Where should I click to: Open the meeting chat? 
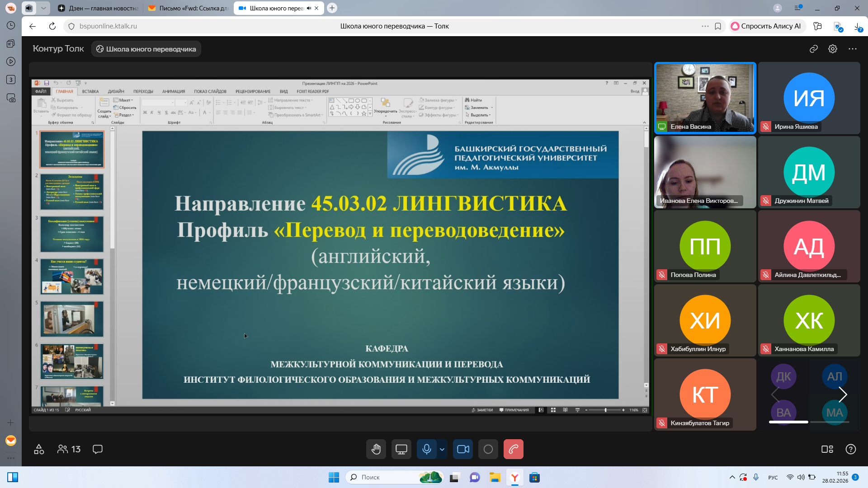tap(98, 449)
